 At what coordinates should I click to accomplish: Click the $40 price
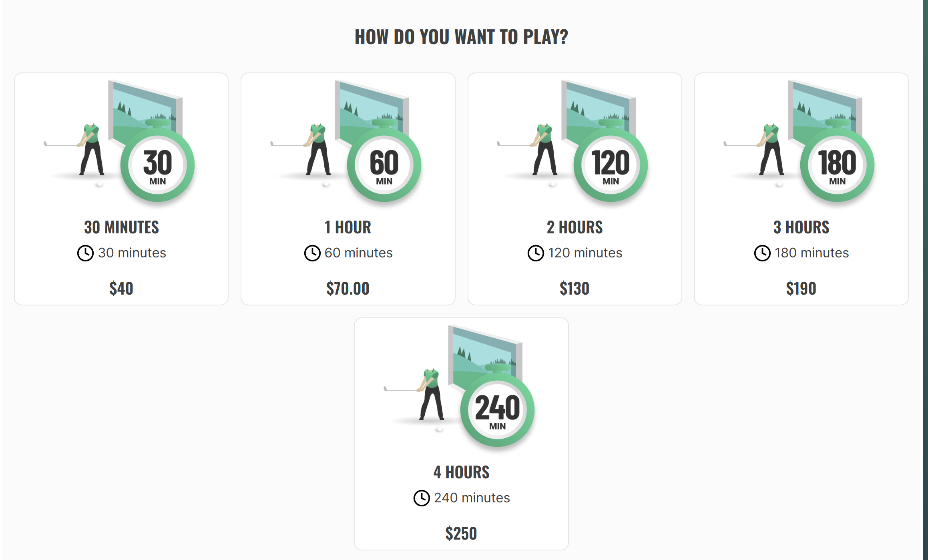coord(121,289)
